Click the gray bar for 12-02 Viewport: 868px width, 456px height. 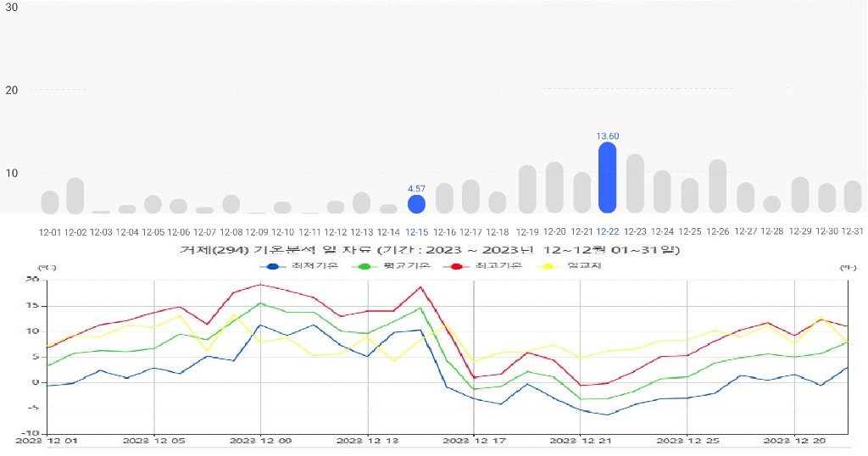click(x=75, y=196)
